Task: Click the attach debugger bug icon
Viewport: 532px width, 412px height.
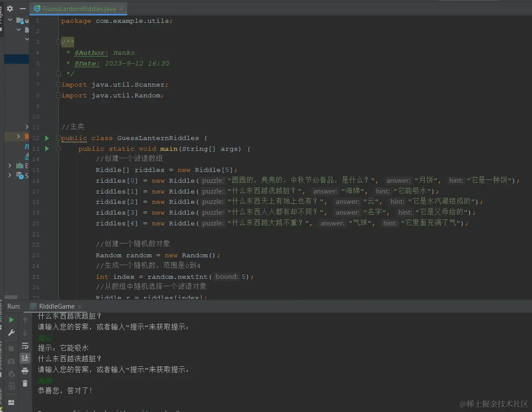Action: pyautogui.click(x=12, y=374)
